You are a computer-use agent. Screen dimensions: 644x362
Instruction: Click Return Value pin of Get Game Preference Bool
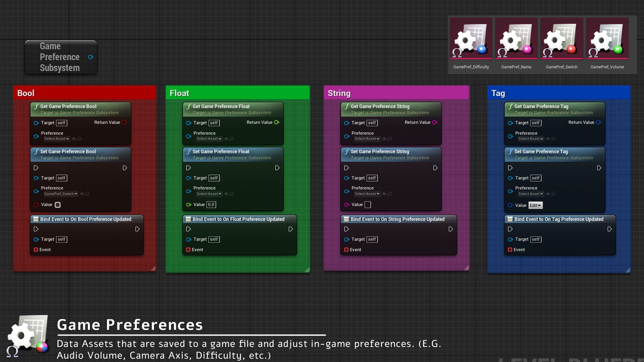pos(124,122)
